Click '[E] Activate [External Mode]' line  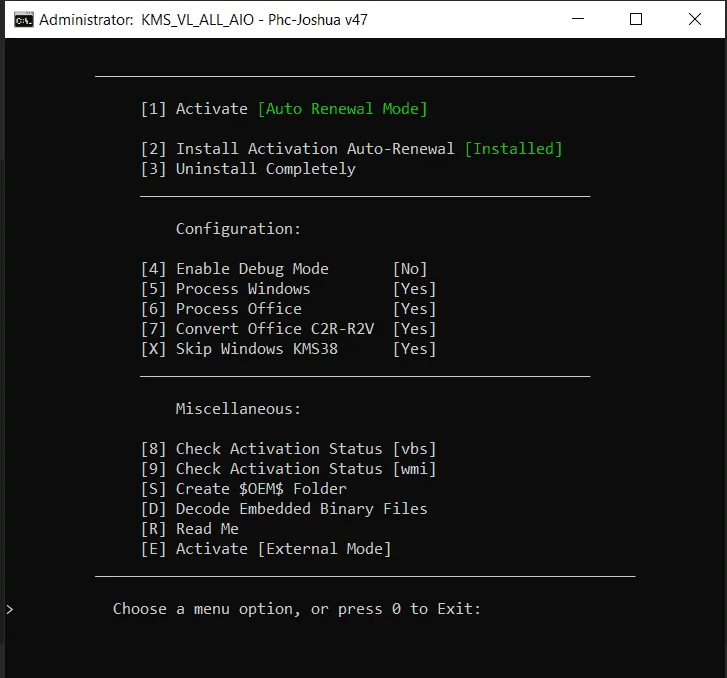click(x=266, y=549)
